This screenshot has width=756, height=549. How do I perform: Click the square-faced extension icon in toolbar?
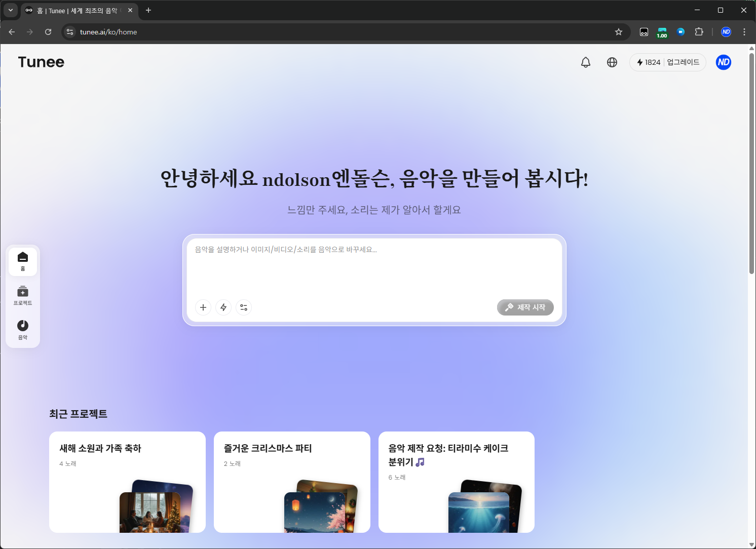click(x=644, y=32)
